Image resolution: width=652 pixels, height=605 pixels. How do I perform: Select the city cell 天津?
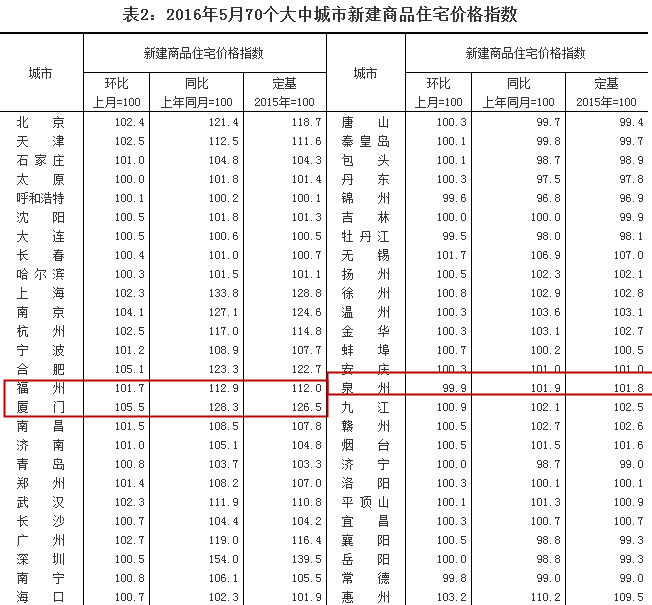[40, 141]
